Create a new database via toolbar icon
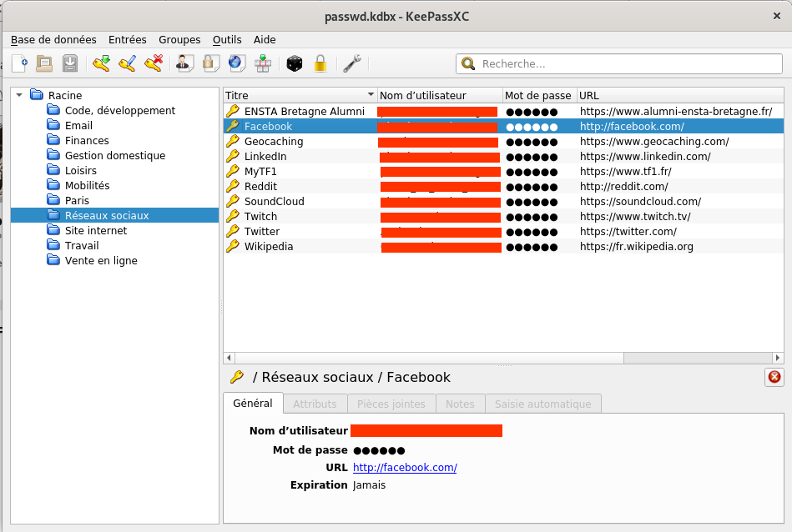 point(20,63)
